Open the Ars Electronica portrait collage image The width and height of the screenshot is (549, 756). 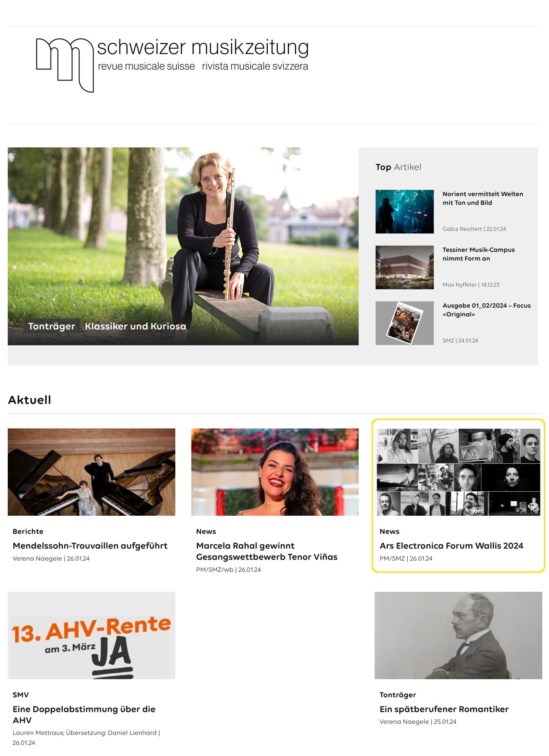[x=458, y=472]
